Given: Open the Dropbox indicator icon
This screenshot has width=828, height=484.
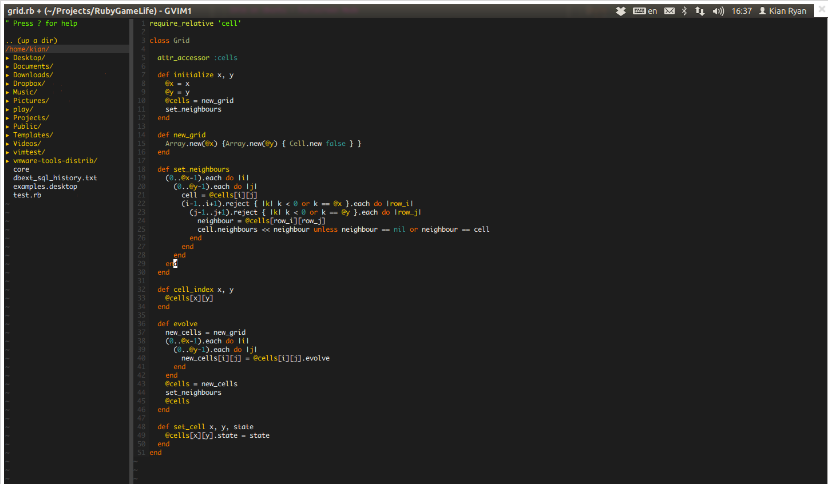Looking at the screenshot, I should tap(621, 11).
